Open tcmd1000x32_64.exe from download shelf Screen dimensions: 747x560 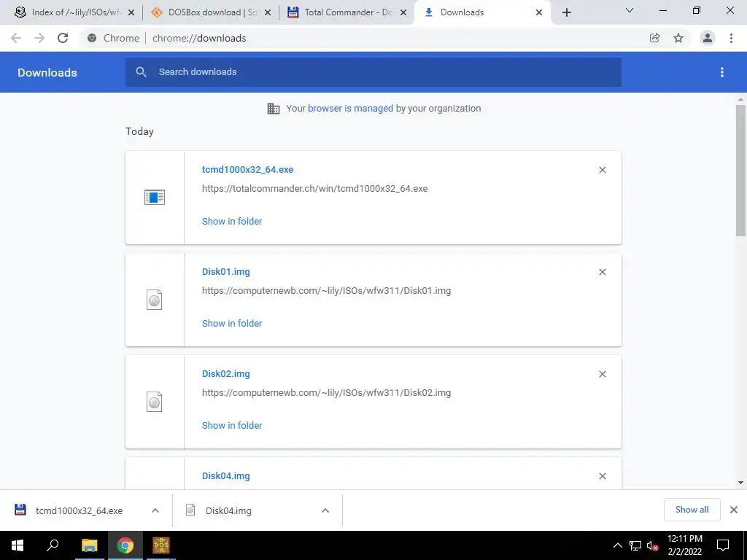[79, 510]
